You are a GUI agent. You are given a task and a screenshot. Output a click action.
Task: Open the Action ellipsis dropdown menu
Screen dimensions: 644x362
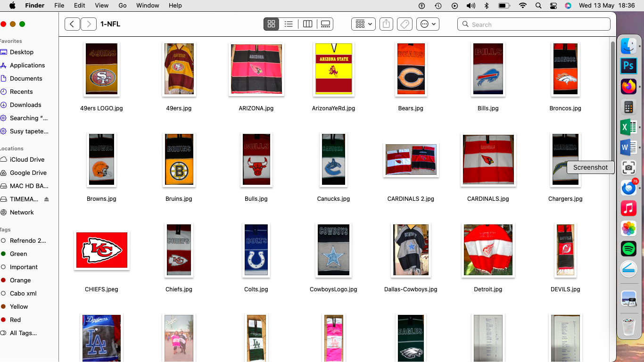tap(428, 24)
